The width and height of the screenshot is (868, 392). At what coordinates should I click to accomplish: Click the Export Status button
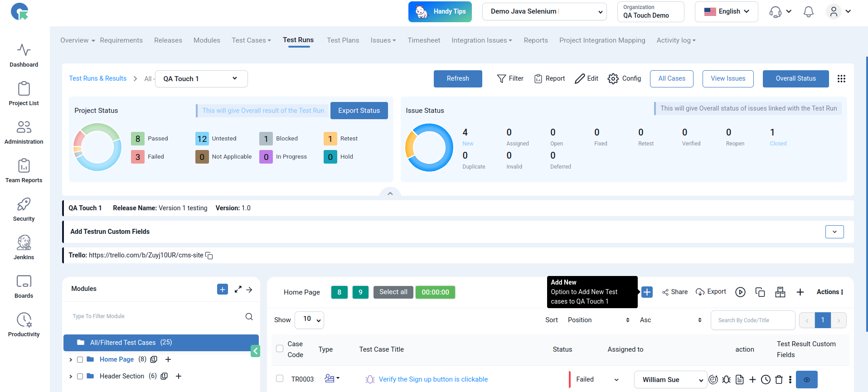pyautogui.click(x=359, y=111)
